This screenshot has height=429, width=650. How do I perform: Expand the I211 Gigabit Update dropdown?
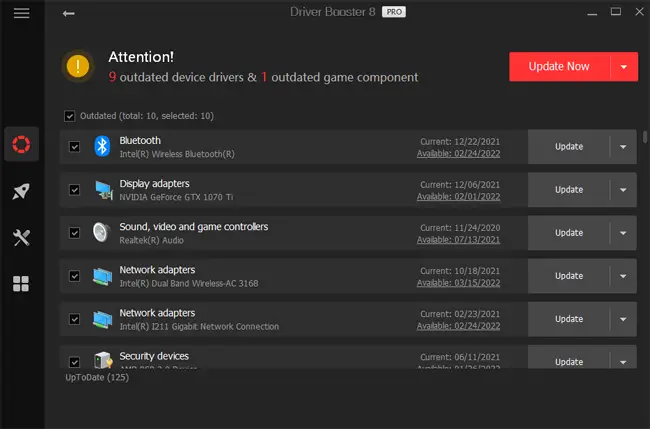click(623, 319)
